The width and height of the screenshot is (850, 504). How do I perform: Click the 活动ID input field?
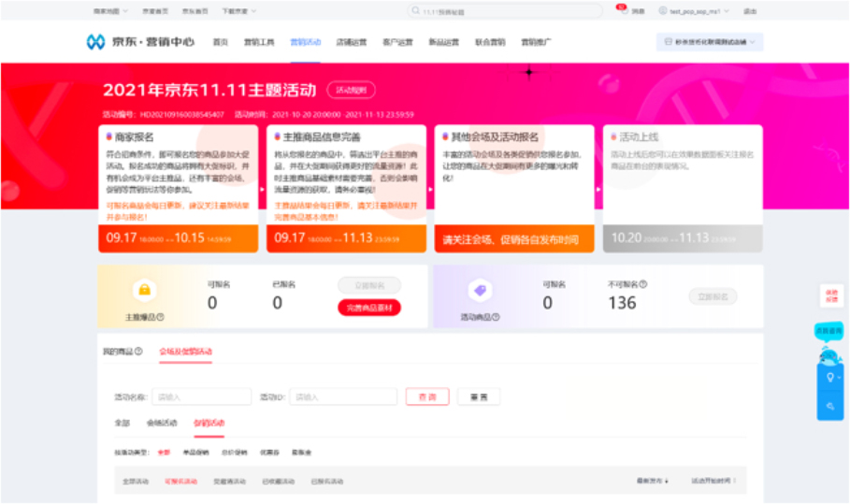click(344, 396)
